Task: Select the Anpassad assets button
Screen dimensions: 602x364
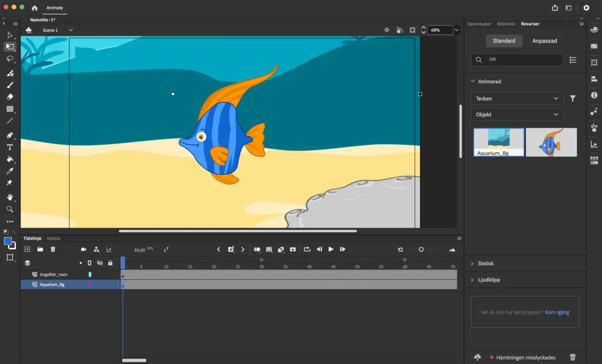Action: [545, 41]
